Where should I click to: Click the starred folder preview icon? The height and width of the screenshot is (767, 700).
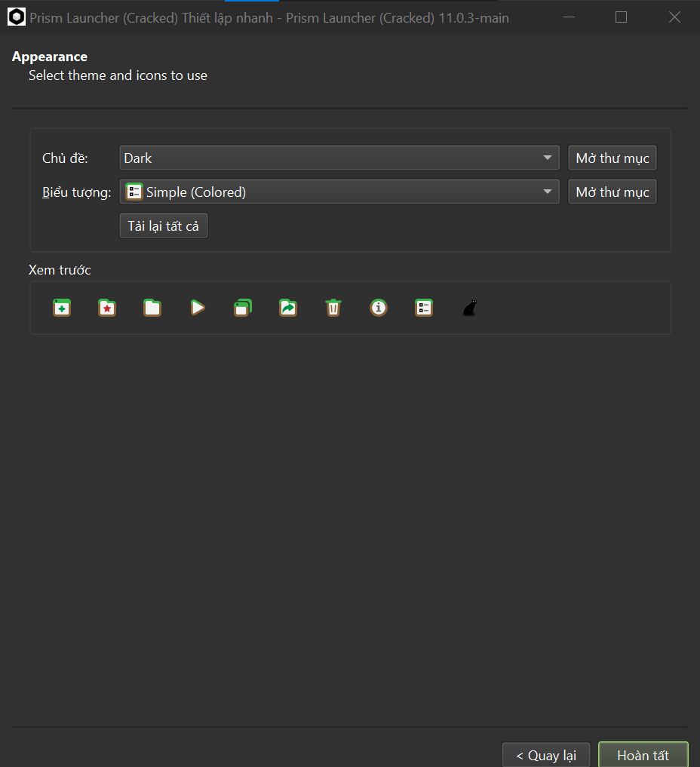[107, 308]
